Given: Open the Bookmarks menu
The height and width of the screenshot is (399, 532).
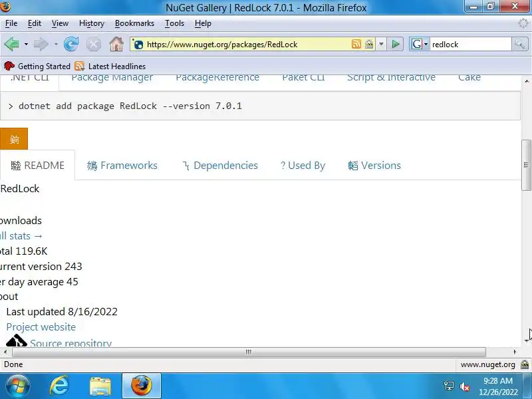Looking at the screenshot, I should point(134,23).
